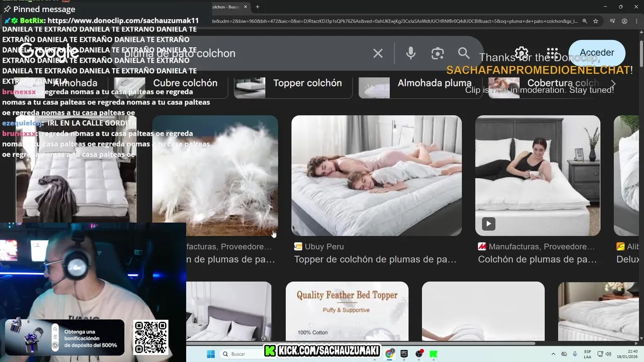Click the browser address bar URL

click(x=395, y=21)
